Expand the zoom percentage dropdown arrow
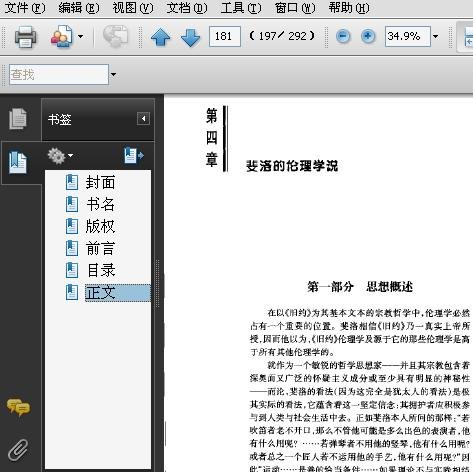This screenshot has width=473, height=472. tap(436, 36)
